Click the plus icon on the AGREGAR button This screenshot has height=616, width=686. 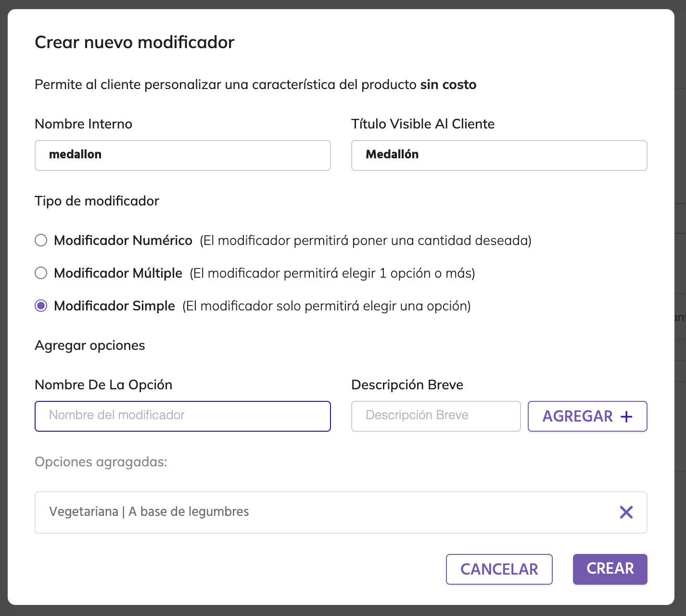tap(626, 417)
